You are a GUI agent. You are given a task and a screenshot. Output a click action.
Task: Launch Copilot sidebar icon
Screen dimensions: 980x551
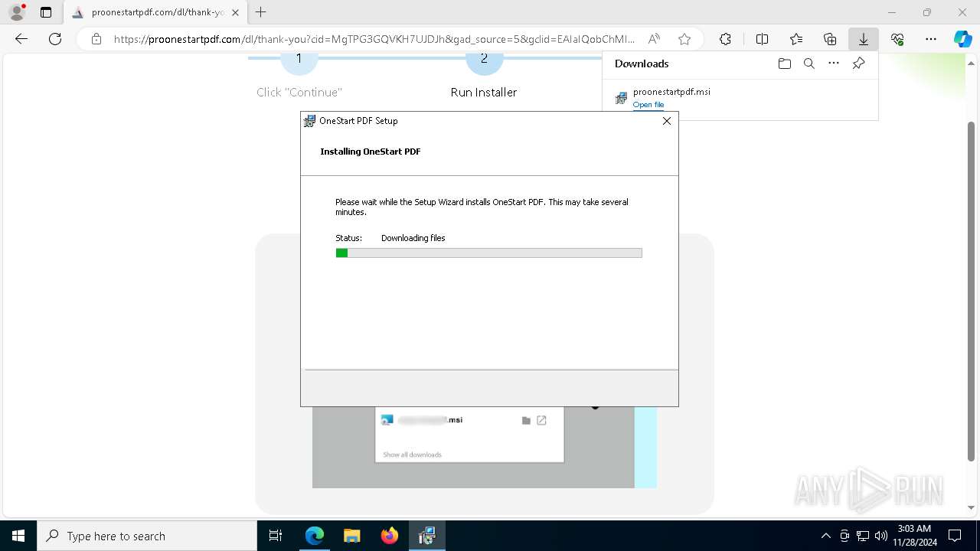coord(962,39)
